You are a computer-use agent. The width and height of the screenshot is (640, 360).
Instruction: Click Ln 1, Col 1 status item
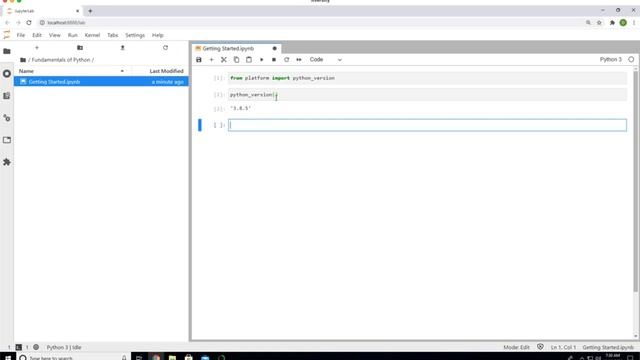pyautogui.click(x=563, y=347)
